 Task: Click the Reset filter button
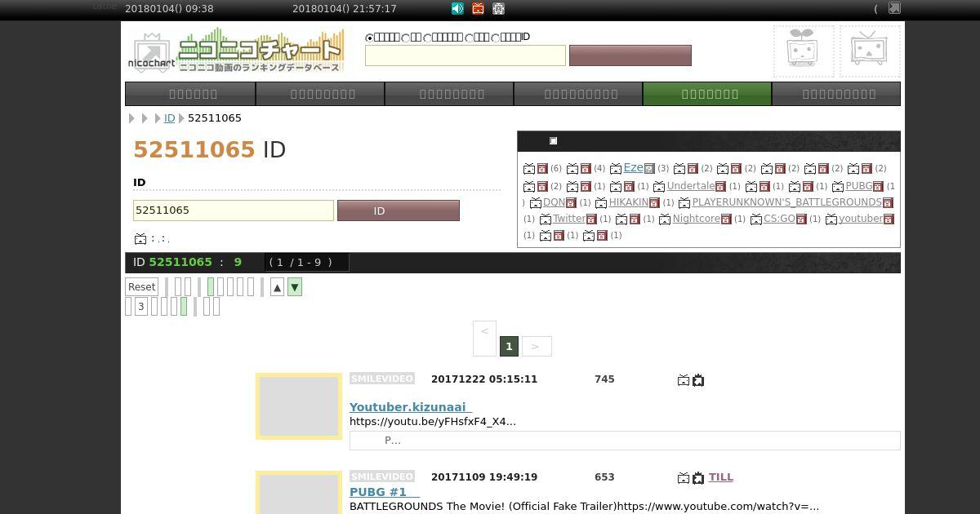coord(141,287)
